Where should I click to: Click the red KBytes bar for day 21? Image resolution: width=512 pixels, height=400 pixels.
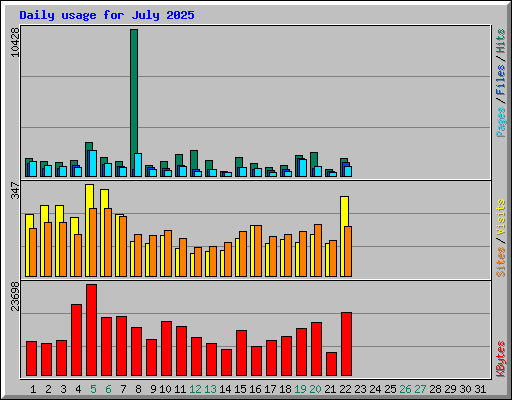coord(331,364)
